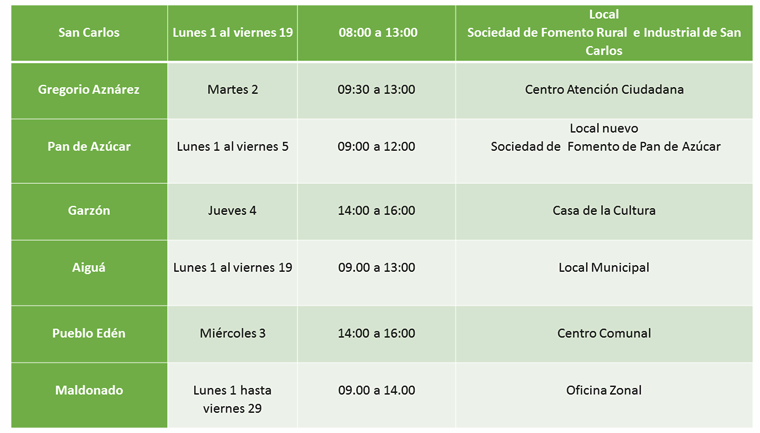This screenshot has height=433, width=760.
Task: Select the Lunes 1 al viernes 5 cell
Action: click(x=232, y=146)
